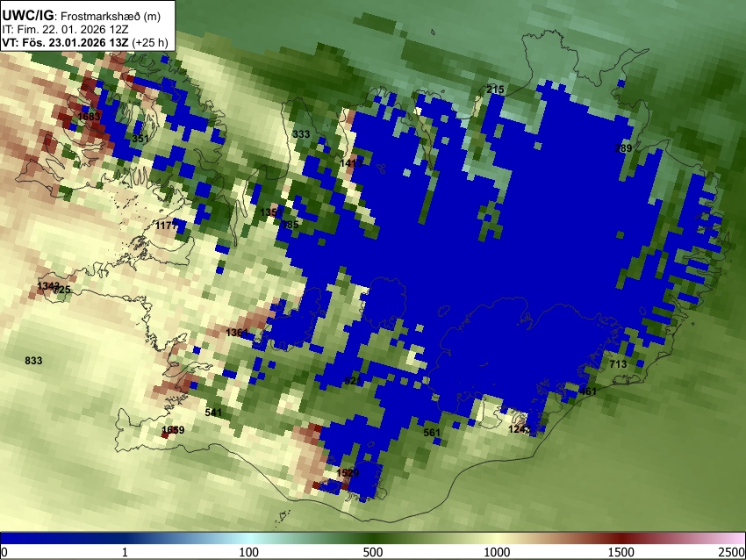The image size is (746, 560).
Task: Click the map value 1683
Action: click(89, 117)
